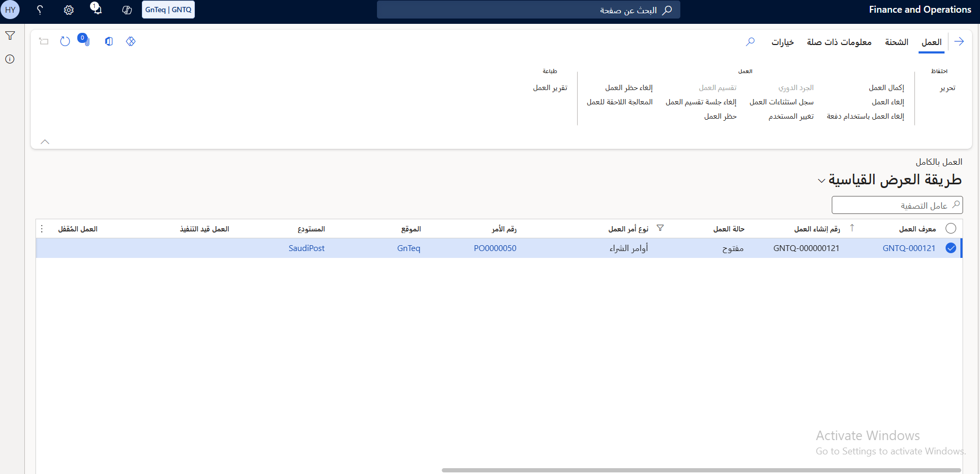980x474 pixels.
Task: Click العمل قيد التنفيذ column header
Action: click(204, 229)
